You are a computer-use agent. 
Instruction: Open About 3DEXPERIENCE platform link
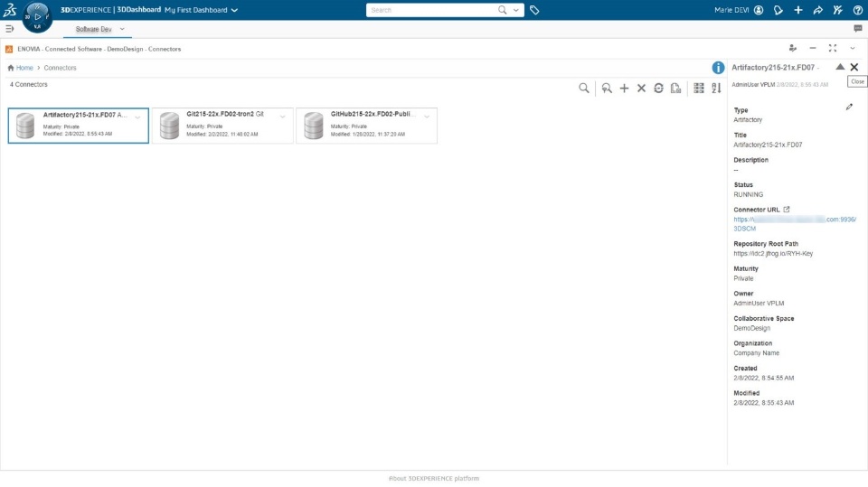tap(434, 478)
